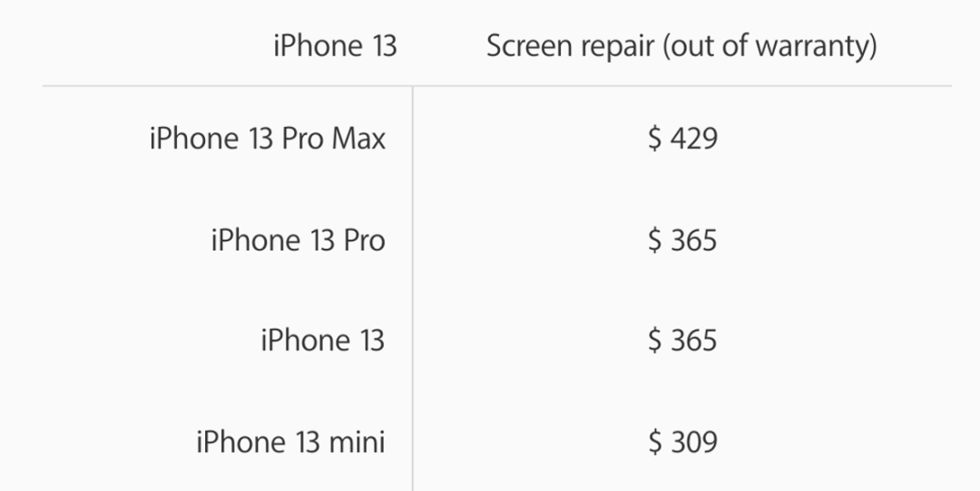Select the 309 price for iPhone 13 mini
The width and height of the screenshot is (980, 491).
pyautogui.click(x=694, y=442)
